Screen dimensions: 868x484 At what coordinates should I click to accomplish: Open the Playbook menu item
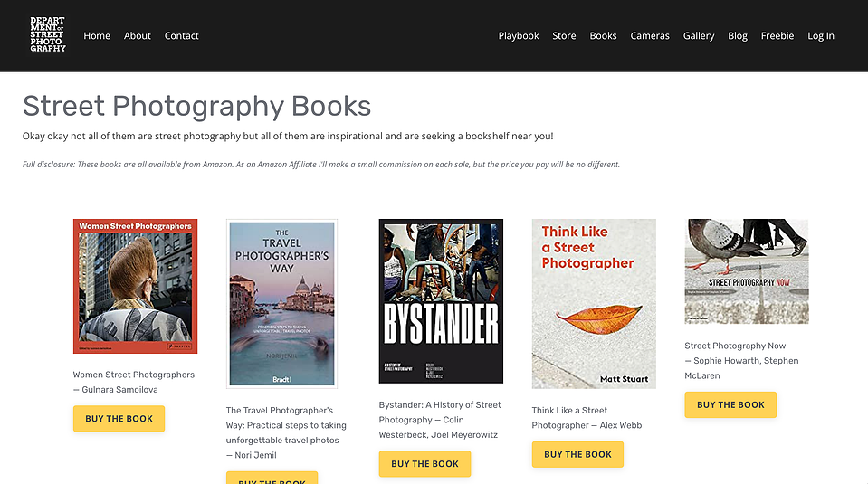[x=518, y=36]
